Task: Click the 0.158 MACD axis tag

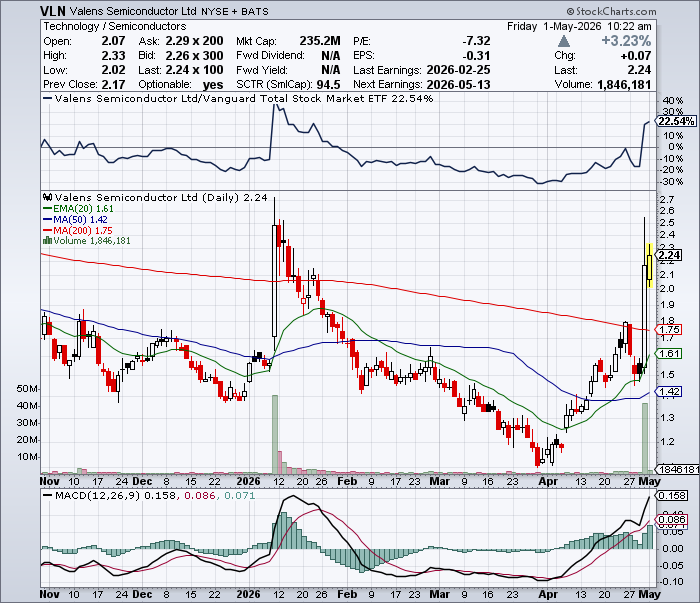Action: pos(671,496)
